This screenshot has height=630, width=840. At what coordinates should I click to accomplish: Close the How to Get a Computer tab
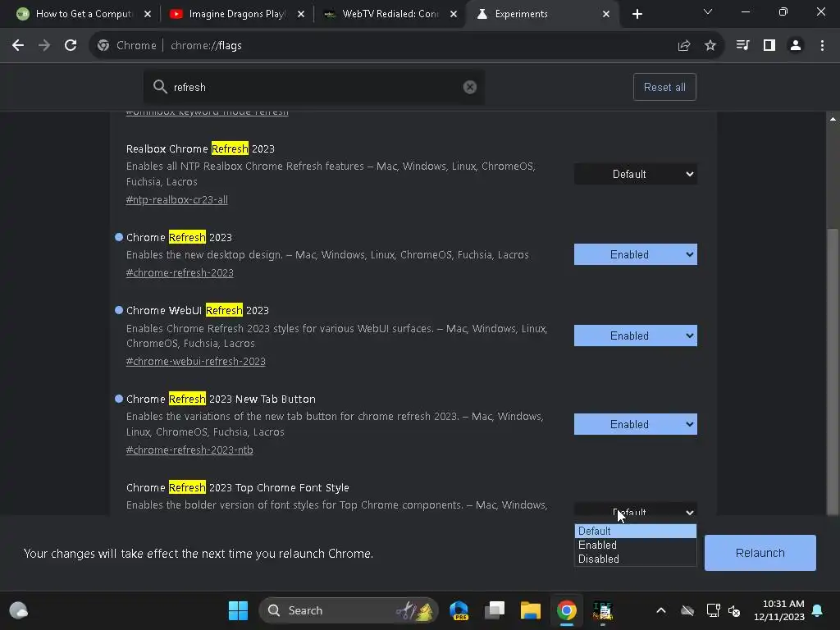[148, 14]
